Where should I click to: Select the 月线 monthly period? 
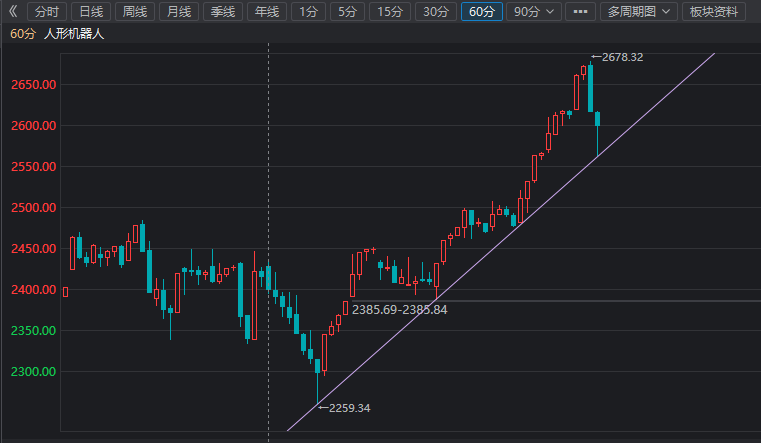pos(179,12)
